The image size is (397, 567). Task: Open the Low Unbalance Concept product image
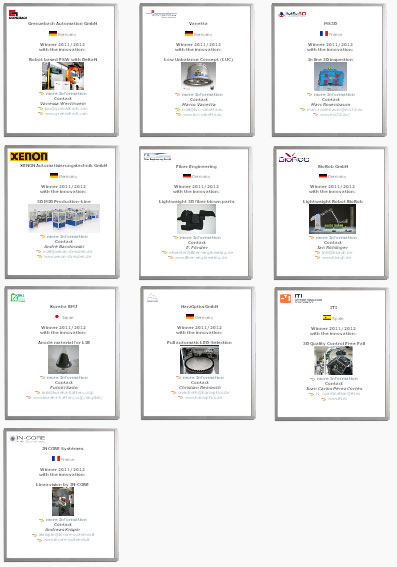[198, 76]
